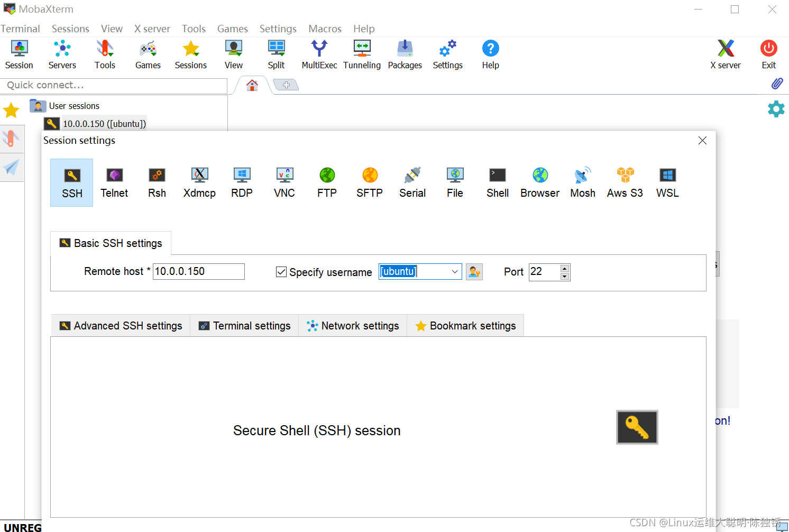Click the paperclip icon at right
Image resolution: width=789 pixels, height=532 pixels.
pos(777,83)
